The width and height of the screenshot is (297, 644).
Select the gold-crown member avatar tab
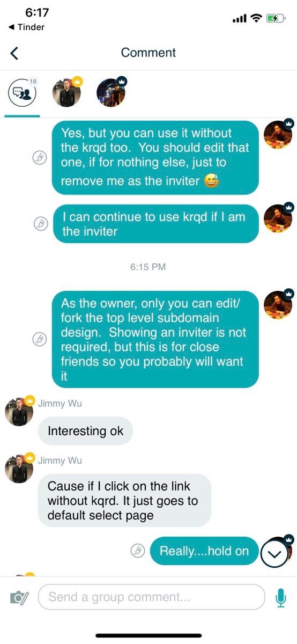(67, 92)
